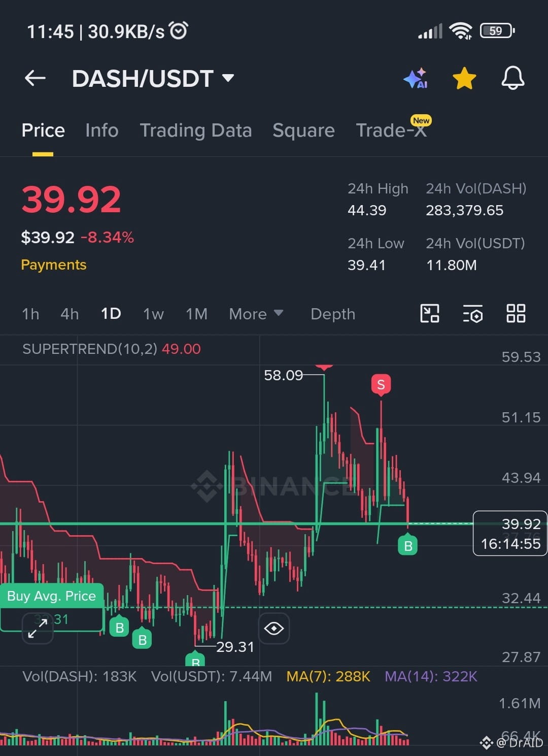Choose the 1D timeframe
Image resolution: width=548 pixels, height=756 pixels.
tap(111, 314)
